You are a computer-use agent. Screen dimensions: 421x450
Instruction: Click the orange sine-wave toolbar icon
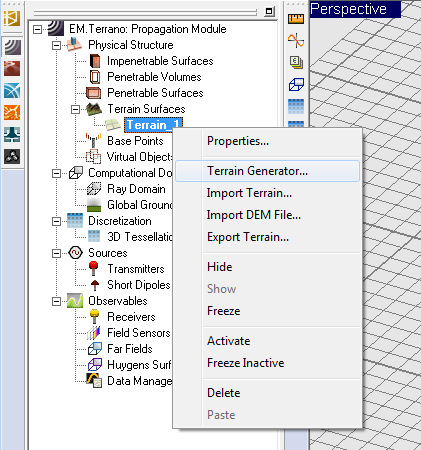tap(296, 41)
